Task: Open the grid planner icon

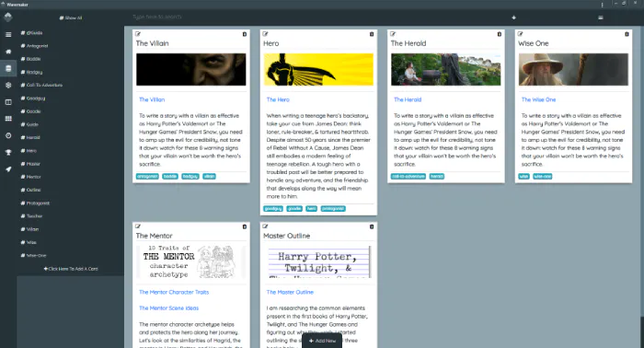Action: coord(8,119)
